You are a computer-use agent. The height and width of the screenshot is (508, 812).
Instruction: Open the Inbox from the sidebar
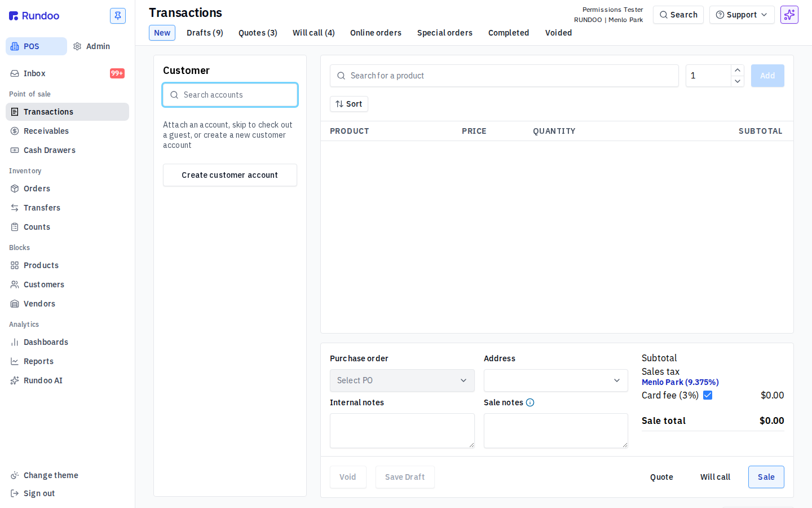coord(67,73)
